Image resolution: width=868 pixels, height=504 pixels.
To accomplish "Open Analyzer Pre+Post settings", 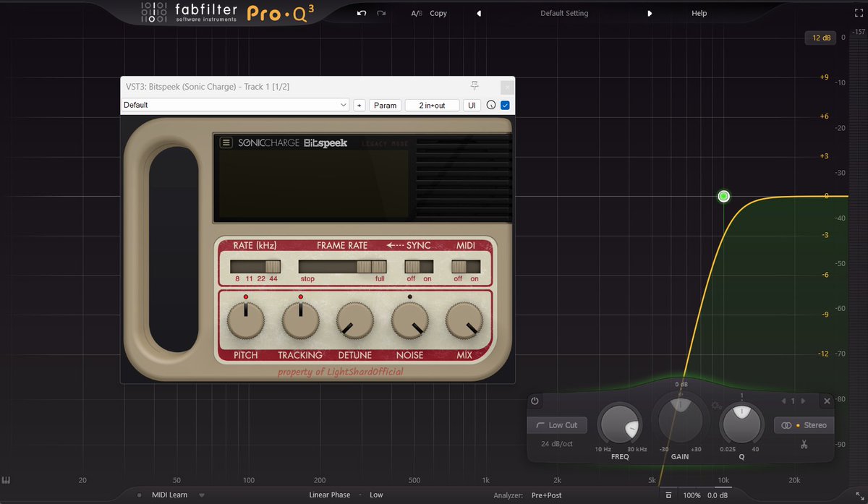I will click(546, 495).
